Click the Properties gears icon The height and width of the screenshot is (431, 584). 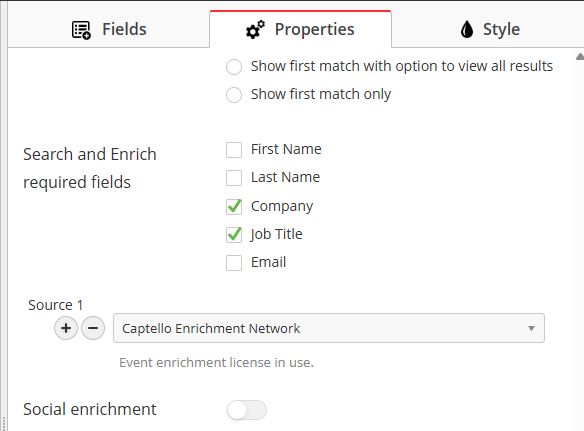point(256,29)
